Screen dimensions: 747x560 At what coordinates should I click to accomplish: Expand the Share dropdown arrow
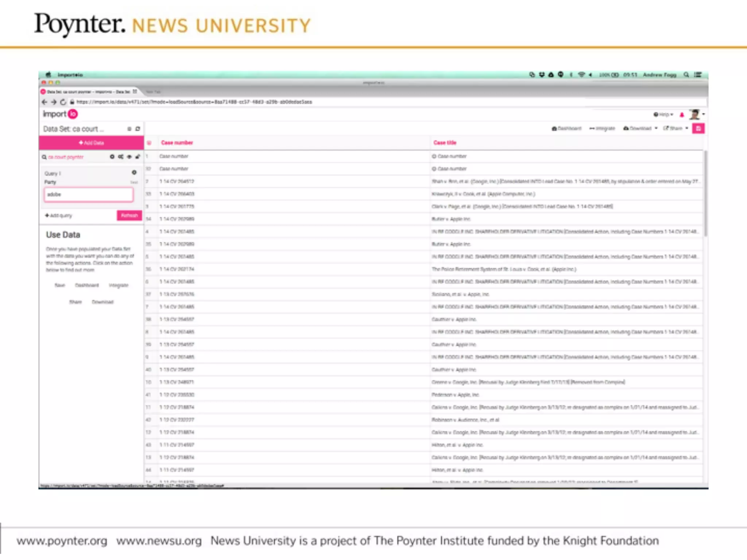point(687,128)
